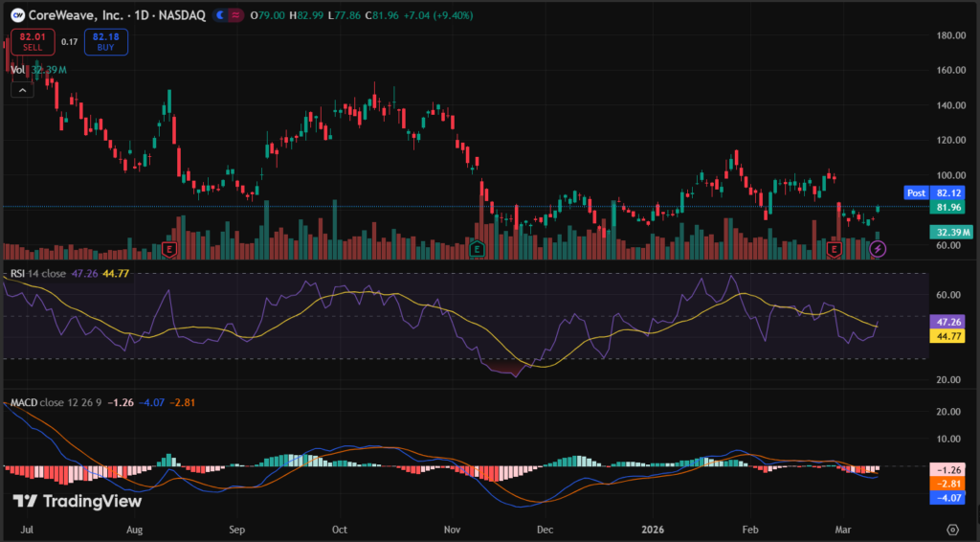
Task: Click the earnings 'E' marker near August
Action: click(169, 249)
